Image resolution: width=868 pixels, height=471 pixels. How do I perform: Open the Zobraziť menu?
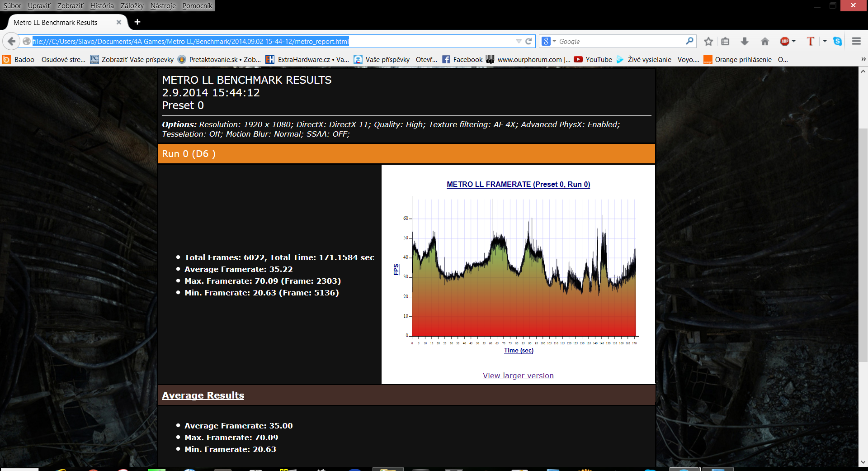tap(70, 5)
